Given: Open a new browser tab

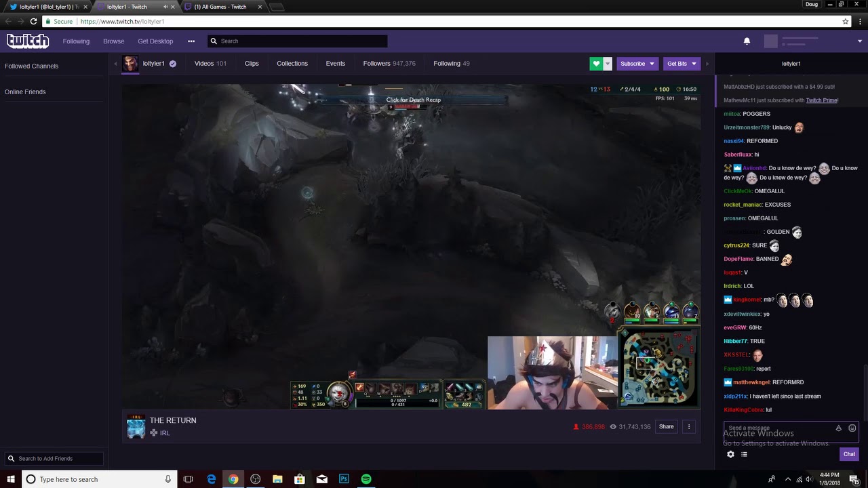Looking at the screenshot, I should (277, 7).
